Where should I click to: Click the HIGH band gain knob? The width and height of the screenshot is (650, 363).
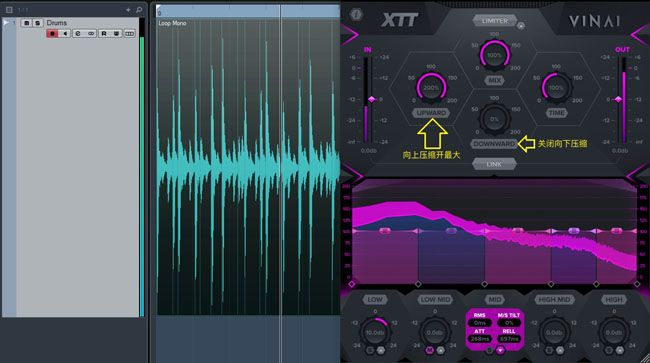(614, 332)
